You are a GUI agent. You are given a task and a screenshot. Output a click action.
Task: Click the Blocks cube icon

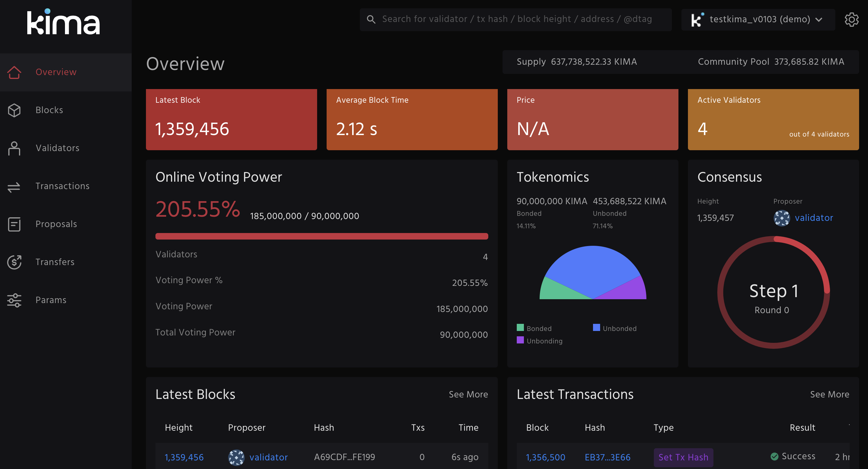click(x=14, y=110)
